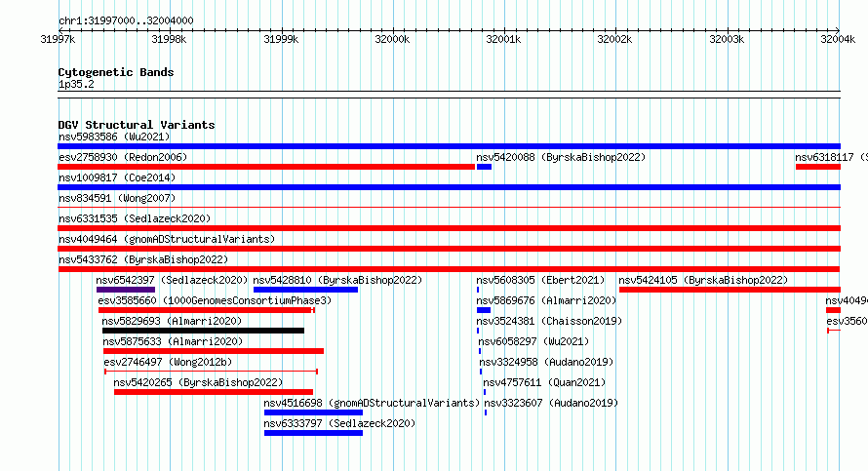The width and height of the screenshot is (868, 471).
Task: Select the esv2758930 (Redon2006) red bar
Action: coord(266,167)
